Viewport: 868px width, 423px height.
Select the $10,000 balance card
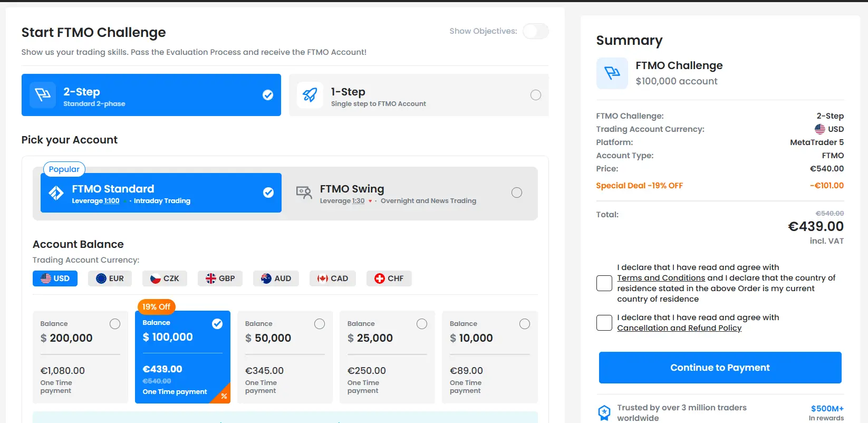pyautogui.click(x=490, y=357)
